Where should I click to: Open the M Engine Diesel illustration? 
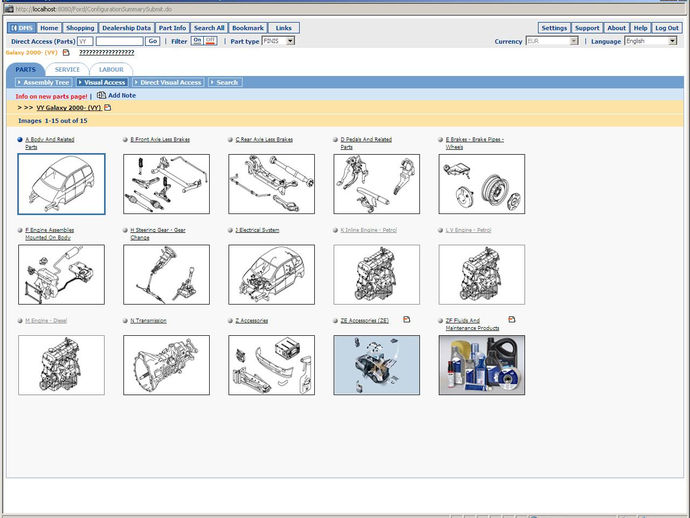62,365
